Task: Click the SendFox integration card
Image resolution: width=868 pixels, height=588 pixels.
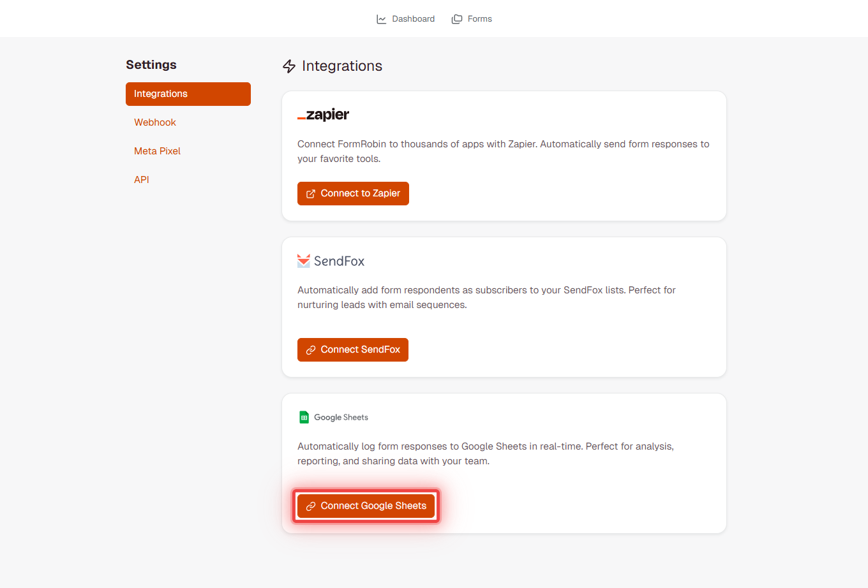Action: (504, 307)
